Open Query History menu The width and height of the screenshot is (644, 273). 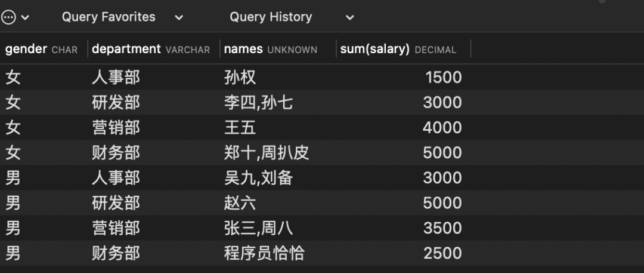[271, 17]
